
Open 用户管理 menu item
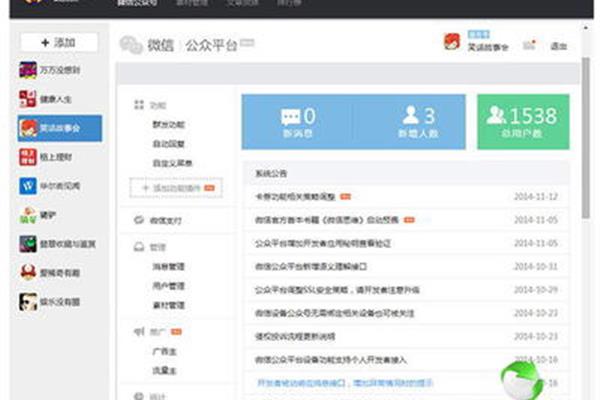click(x=169, y=286)
